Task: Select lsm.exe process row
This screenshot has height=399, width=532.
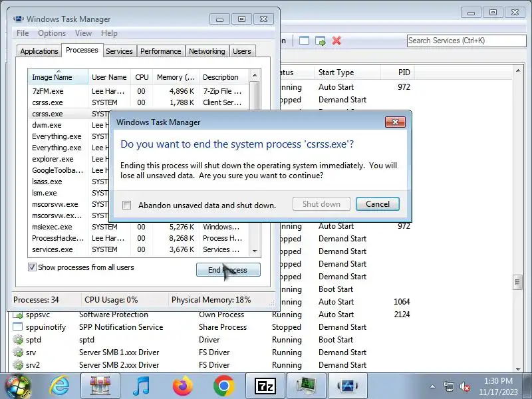Action: [x=69, y=193]
